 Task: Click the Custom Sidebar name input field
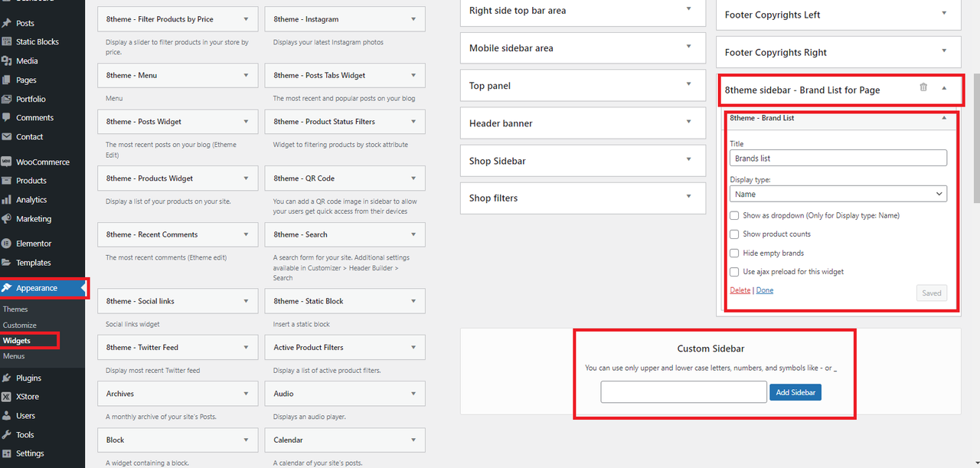pyautogui.click(x=684, y=392)
